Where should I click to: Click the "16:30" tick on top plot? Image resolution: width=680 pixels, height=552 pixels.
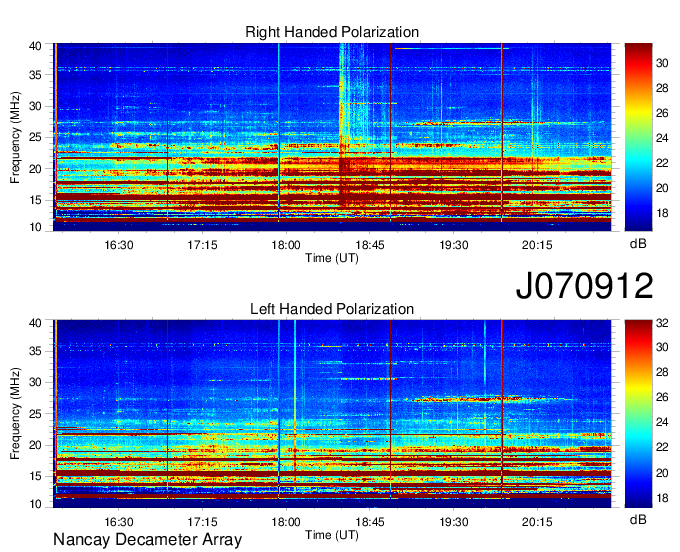118,245
